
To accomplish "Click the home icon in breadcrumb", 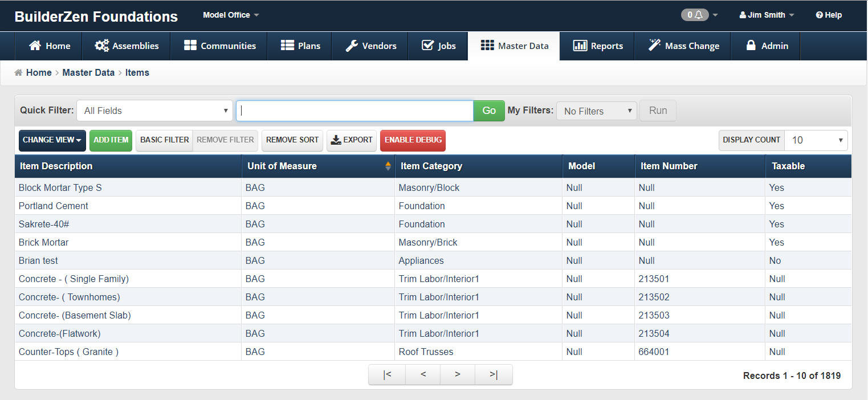I will 19,73.
